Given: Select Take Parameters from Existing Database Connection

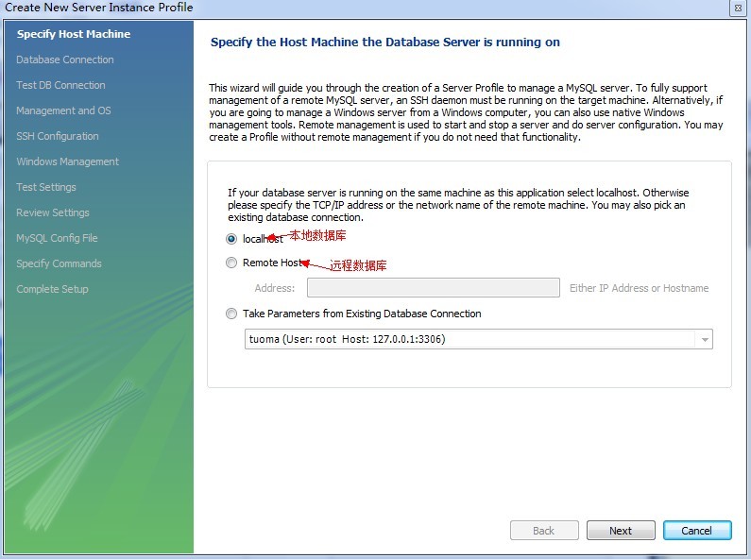Looking at the screenshot, I should coord(231,314).
